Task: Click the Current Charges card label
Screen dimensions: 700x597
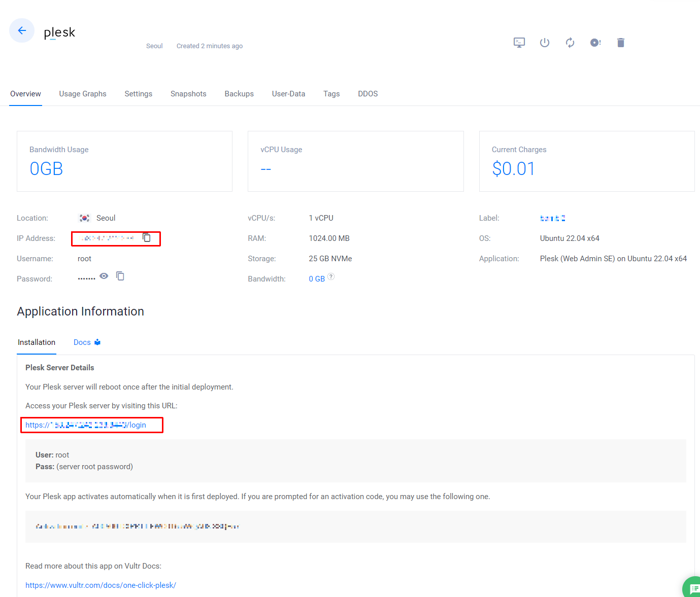Action: [519, 150]
